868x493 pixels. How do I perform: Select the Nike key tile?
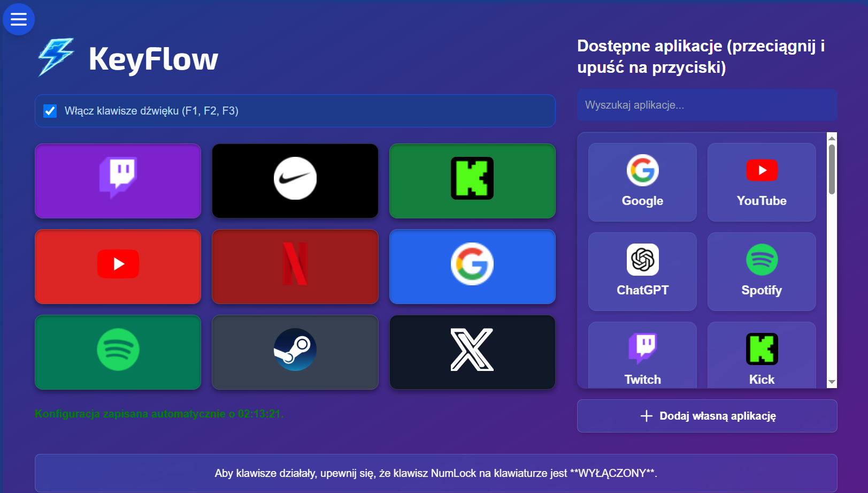tap(295, 181)
